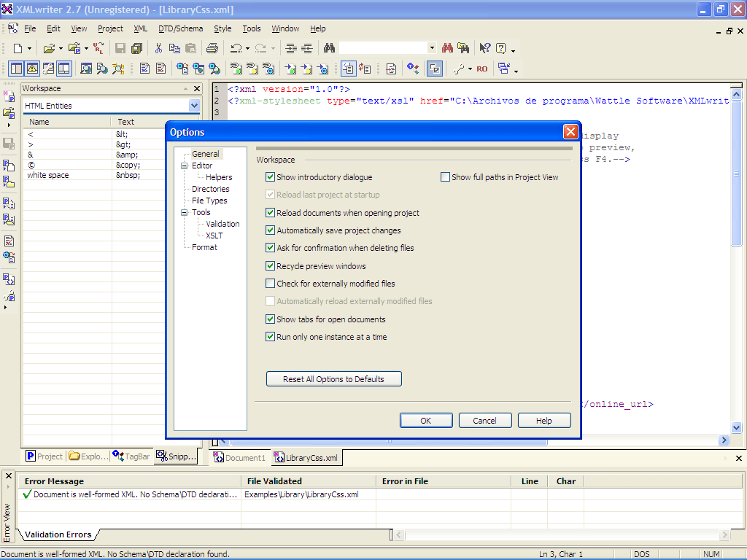Collapse the Tools tree node
The height and width of the screenshot is (560, 747).
[185, 212]
